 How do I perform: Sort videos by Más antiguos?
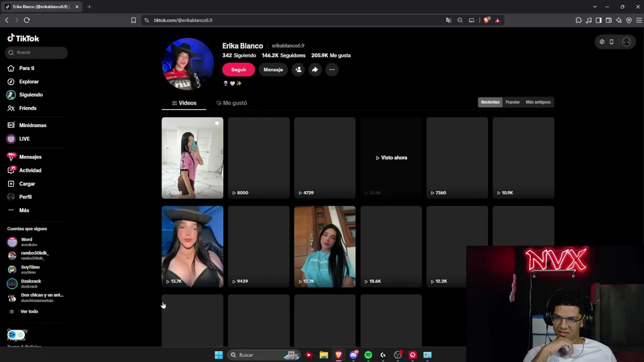pyautogui.click(x=538, y=102)
